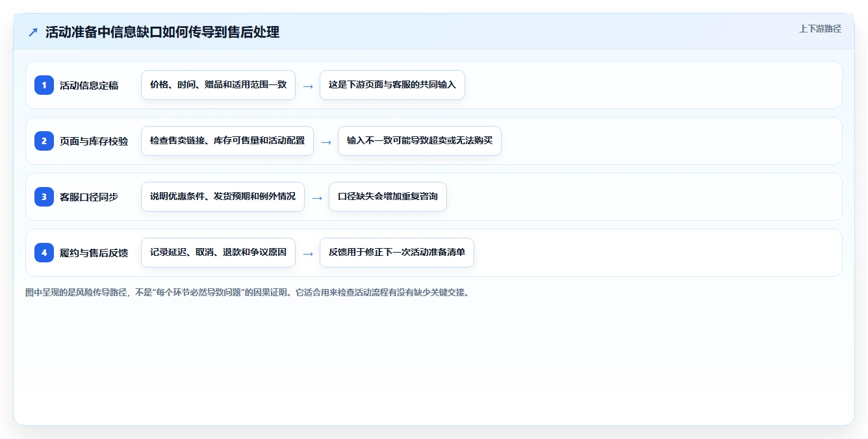Click the 活动信息定稿 step label
Viewport: 868px width, 439px height.
89,85
